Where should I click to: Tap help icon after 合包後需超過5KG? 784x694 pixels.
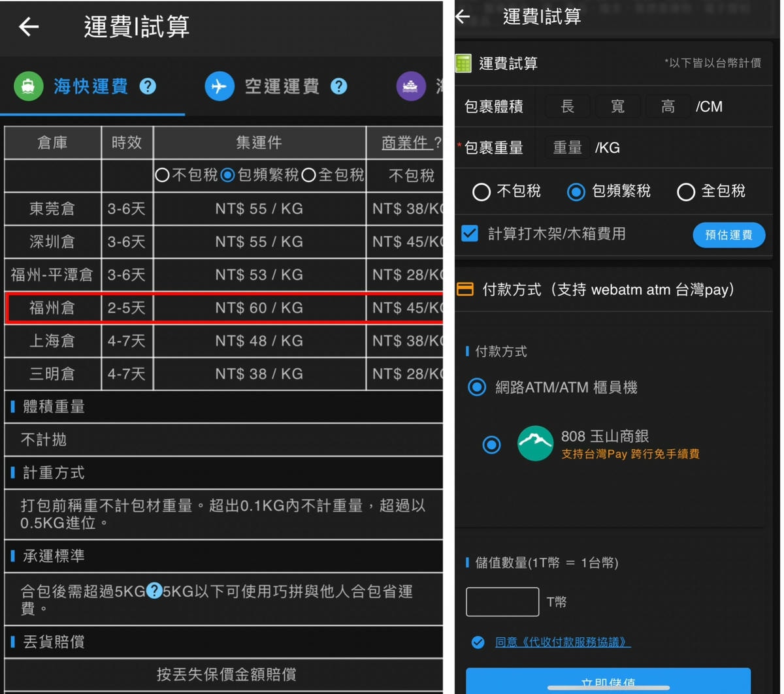pyautogui.click(x=154, y=591)
